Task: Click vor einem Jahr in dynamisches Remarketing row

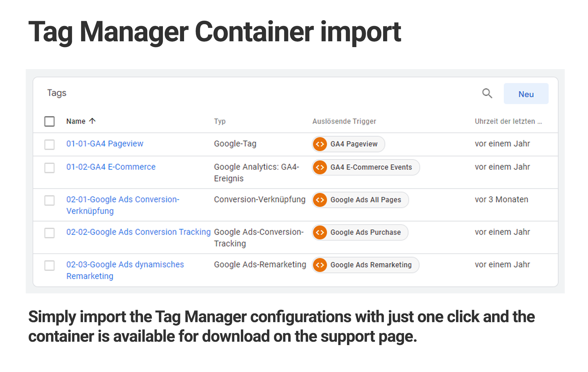Action: pyautogui.click(x=502, y=264)
